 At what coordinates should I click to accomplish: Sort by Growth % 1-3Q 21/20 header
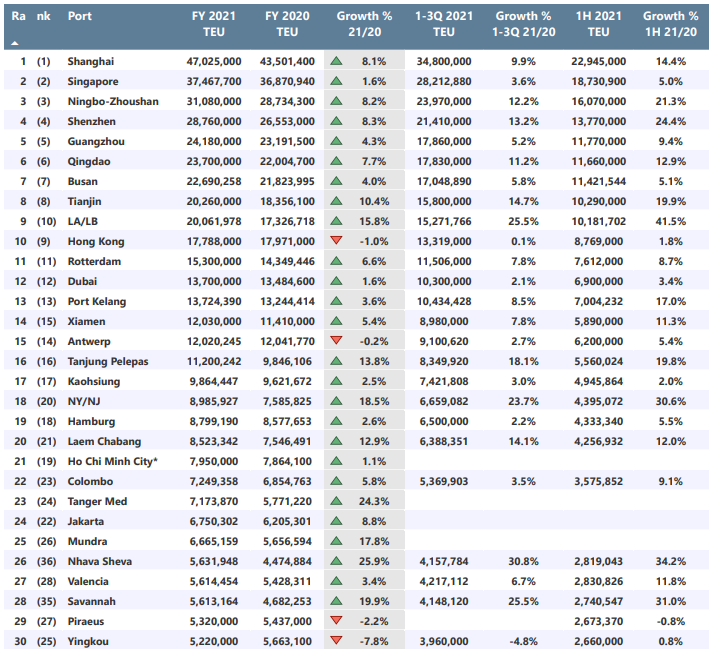tap(524, 24)
